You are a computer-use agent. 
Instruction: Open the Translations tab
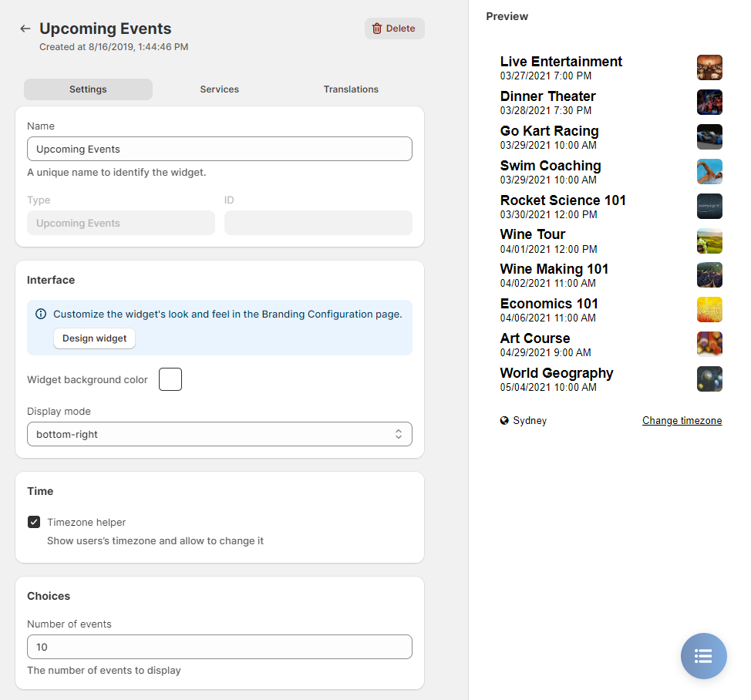(351, 89)
